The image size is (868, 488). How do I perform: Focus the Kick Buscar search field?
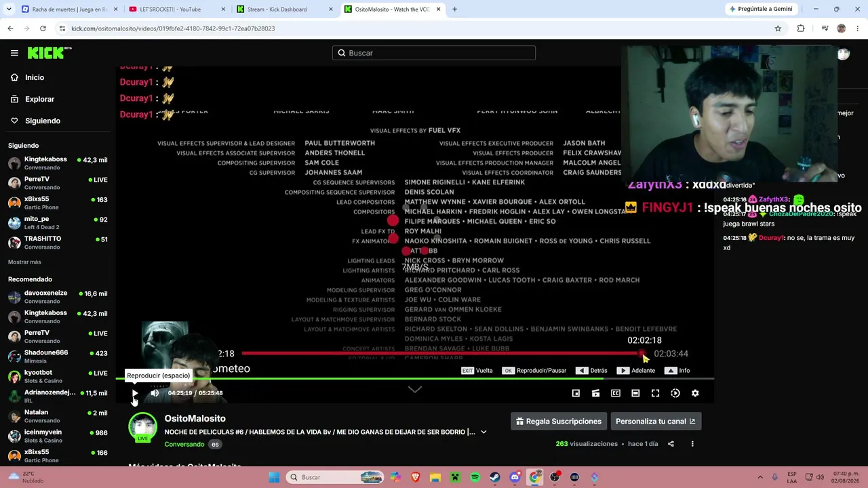pos(434,53)
